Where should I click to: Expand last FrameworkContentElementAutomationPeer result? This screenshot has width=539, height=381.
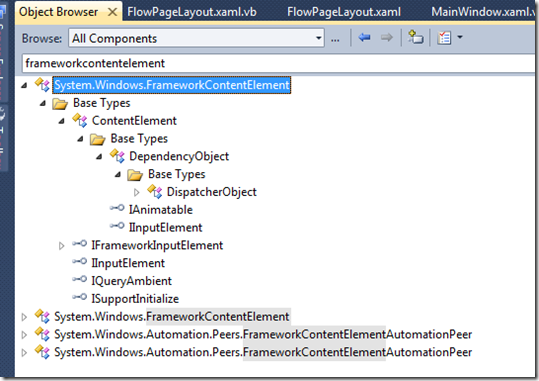click(24, 353)
